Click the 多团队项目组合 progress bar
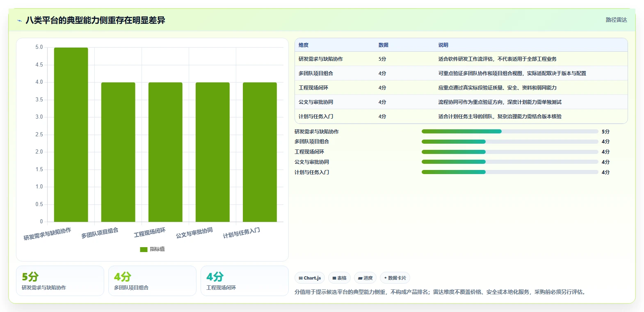Viewport: 644px width, 312px height. click(x=510, y=142)
